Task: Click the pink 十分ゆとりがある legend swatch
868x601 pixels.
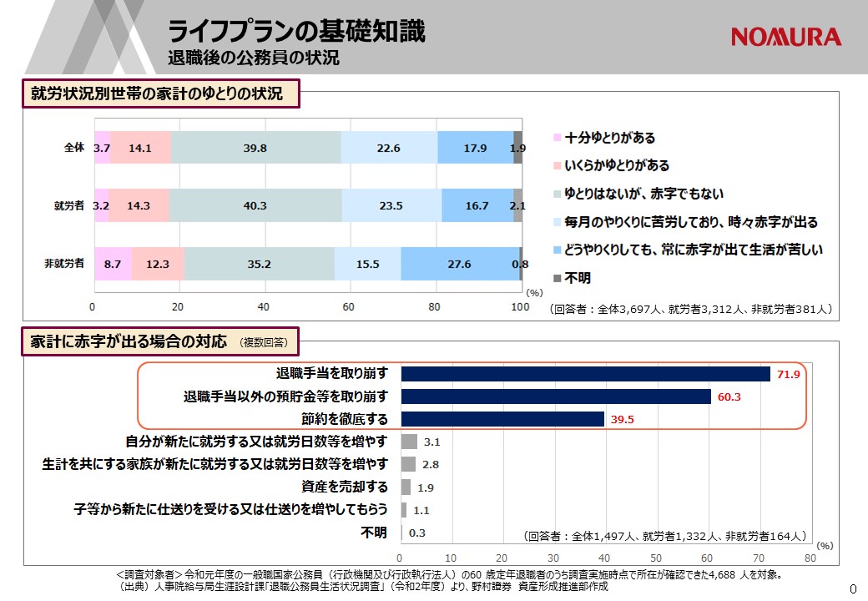Action: [557, 138]
